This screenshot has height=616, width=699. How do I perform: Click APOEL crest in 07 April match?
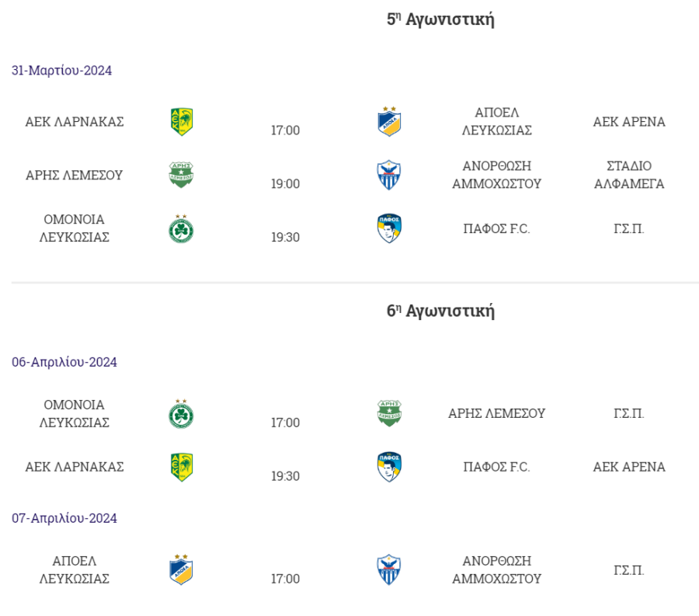[x=181, y=569]
